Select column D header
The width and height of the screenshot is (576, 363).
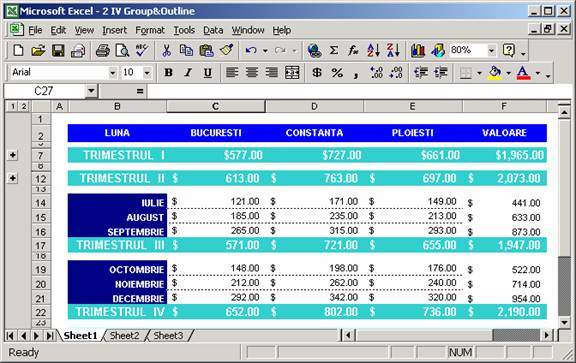(x=314, y=107)
